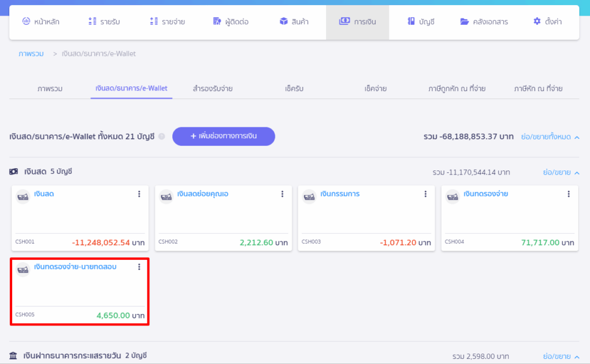Open three-dot menu on เงินสดย่อยคุณเอ card
The image size is (590, 364).
[282, 194]
